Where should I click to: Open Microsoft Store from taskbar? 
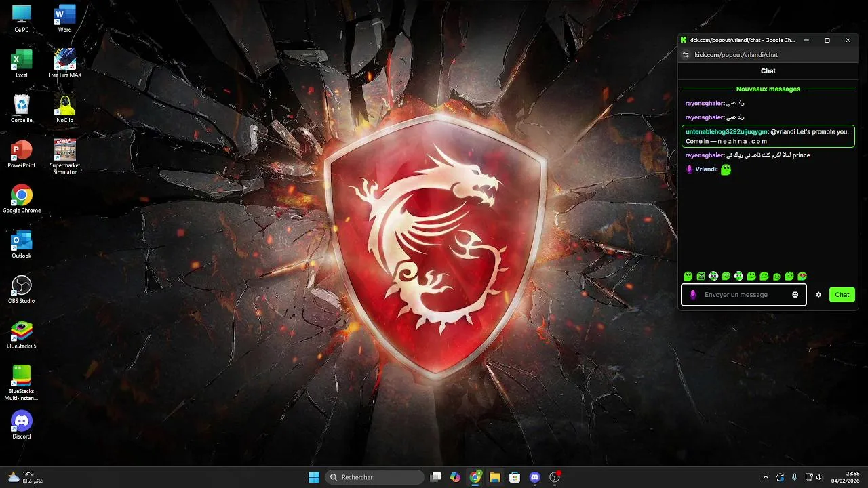[515, 477]
